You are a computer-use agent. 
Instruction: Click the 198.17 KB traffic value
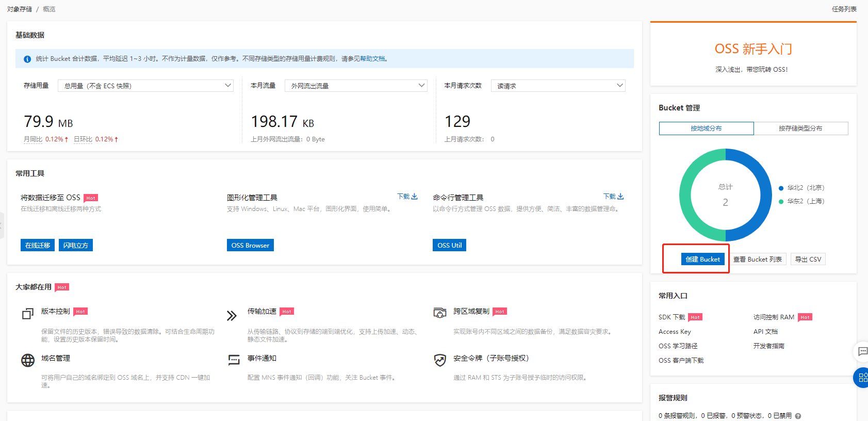pyautogui.click(x=283, y=122)
